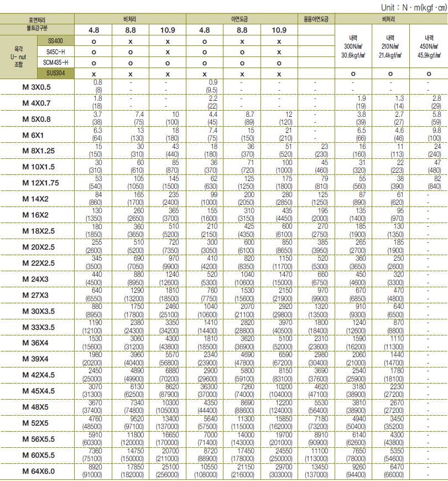Select the M 3X0.5 row label

point(38,87)
